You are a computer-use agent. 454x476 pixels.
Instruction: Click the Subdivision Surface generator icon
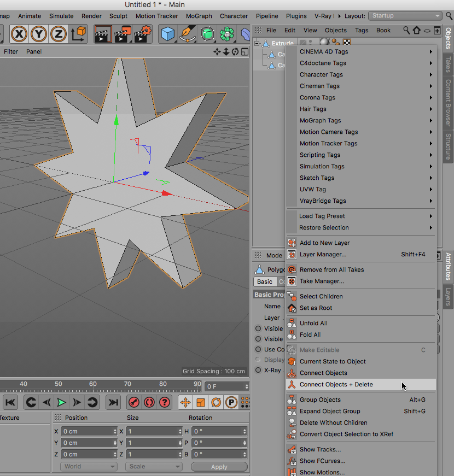click(207, 34)
